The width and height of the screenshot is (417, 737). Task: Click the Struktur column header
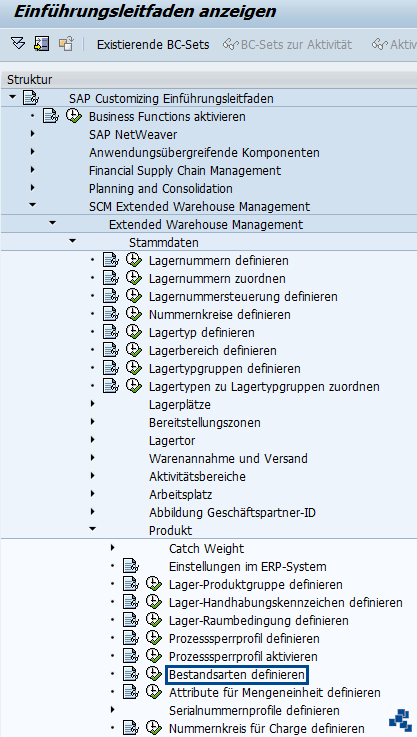point(208,79)
